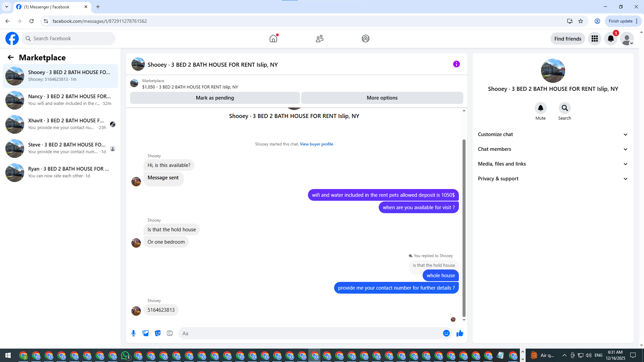Open the account profile picture menu
This screenshot has height=362, width=644.
(627, 39)
